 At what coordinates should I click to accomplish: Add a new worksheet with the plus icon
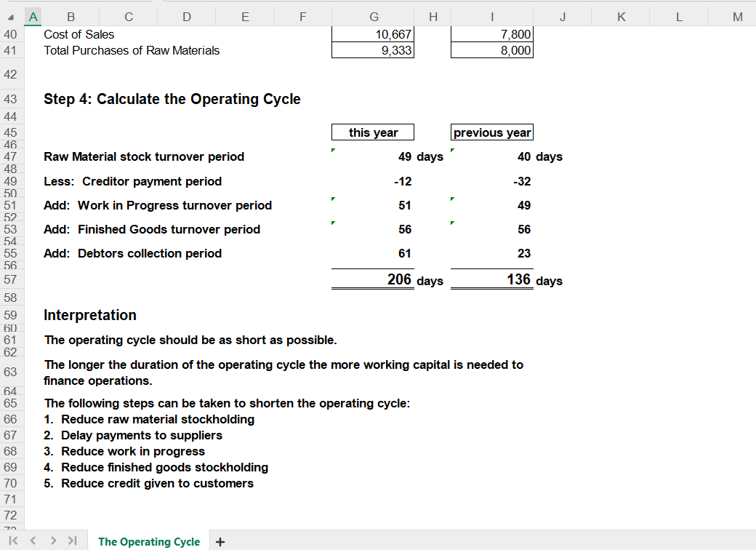click(x=220, y=541)
